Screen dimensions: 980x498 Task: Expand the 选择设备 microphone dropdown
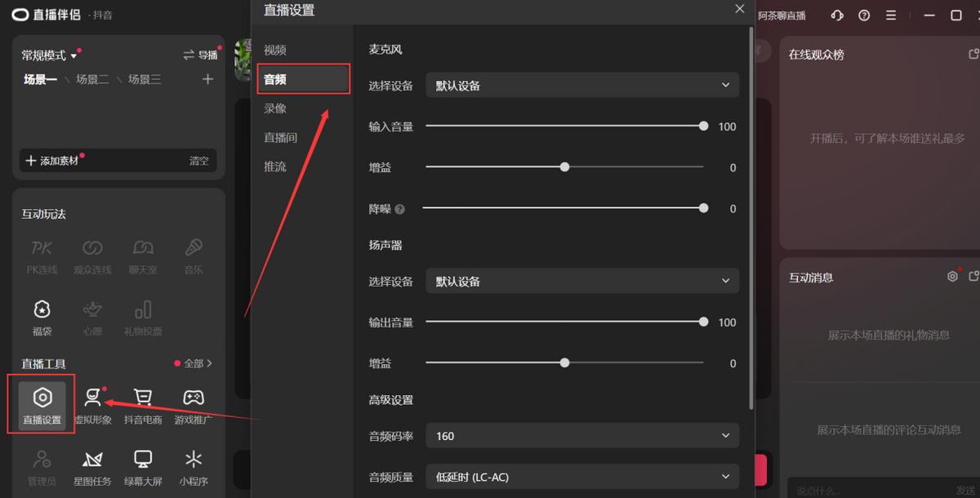coord(582,85)
